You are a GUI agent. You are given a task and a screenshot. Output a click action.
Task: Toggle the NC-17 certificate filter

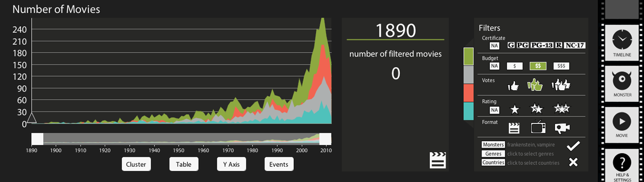[575, 45]
